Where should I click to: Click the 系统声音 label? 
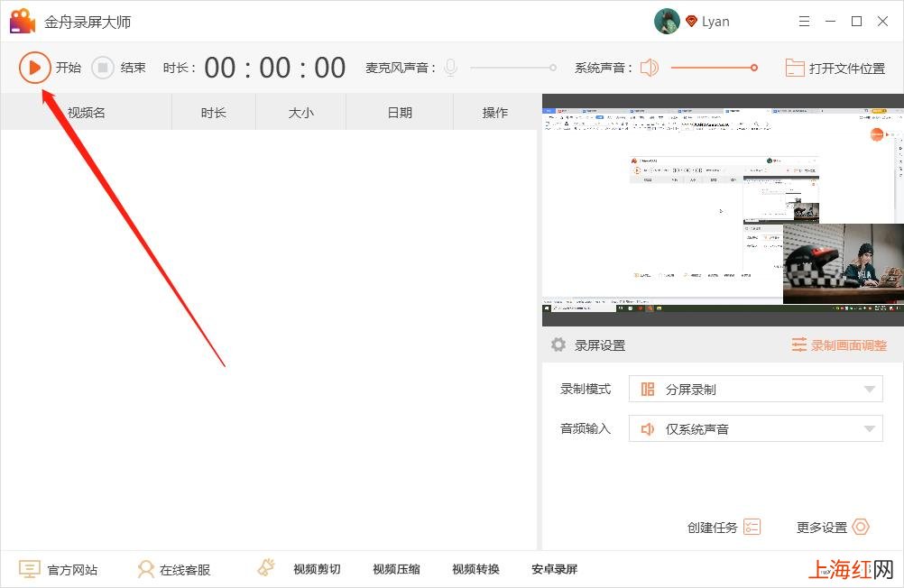tap(603, 68)
